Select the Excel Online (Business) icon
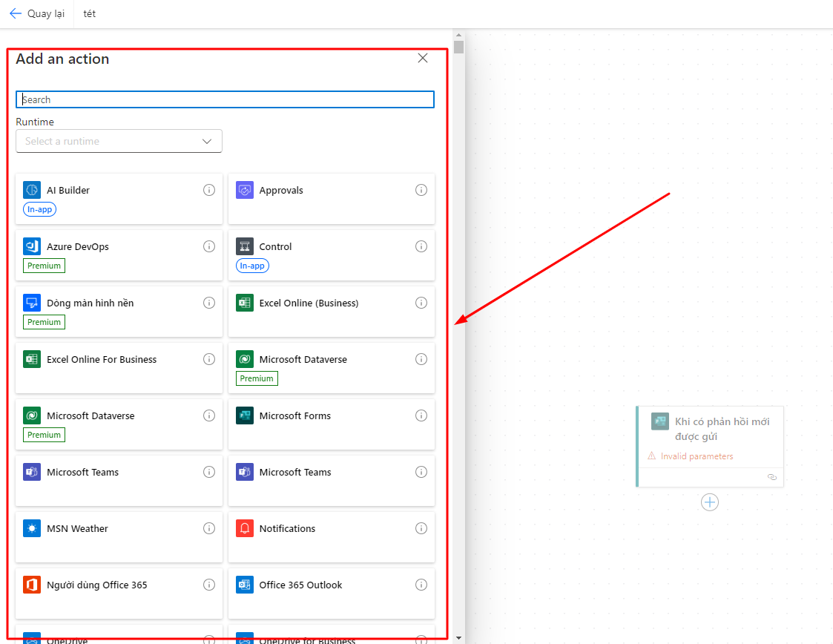This screenshot has height=644, width=833. point(244,303)
